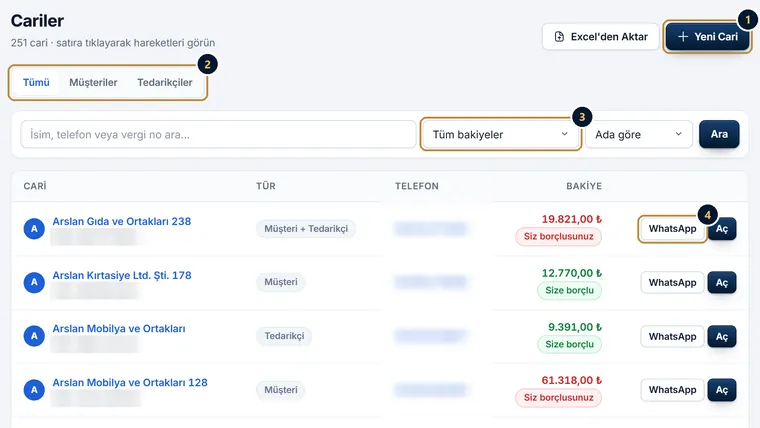Open Arslan Kırtasiye Ltd. Şti. 178 with Aç
760x428 pixels.
click(722, 283)
